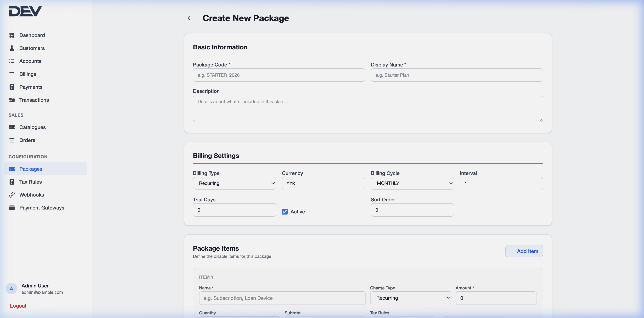Open the Dashboard sidebar icon
644x318 pixels.
12,35
